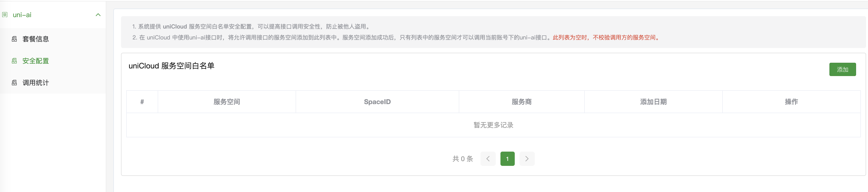
Task: Open the 调用统计 menu item
Action: (53, 83)
